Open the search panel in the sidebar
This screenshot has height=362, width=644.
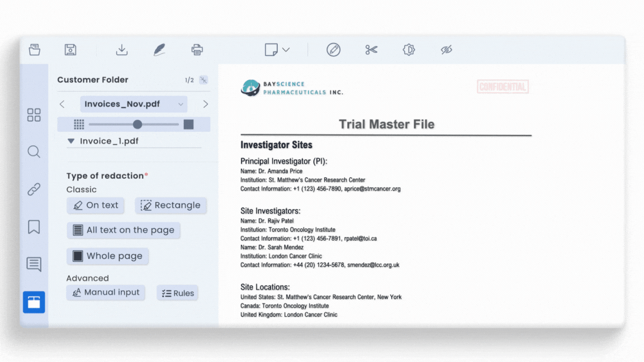34,152
